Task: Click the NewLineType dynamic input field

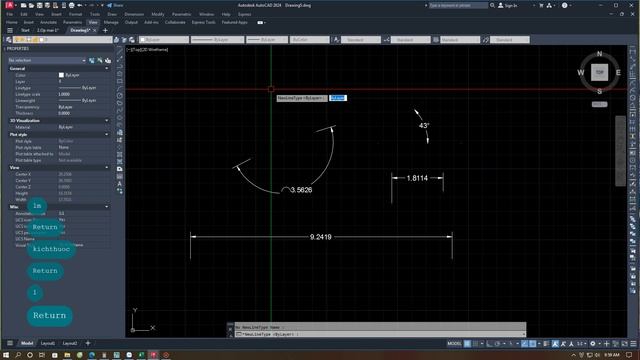Action: click(338, 98)
